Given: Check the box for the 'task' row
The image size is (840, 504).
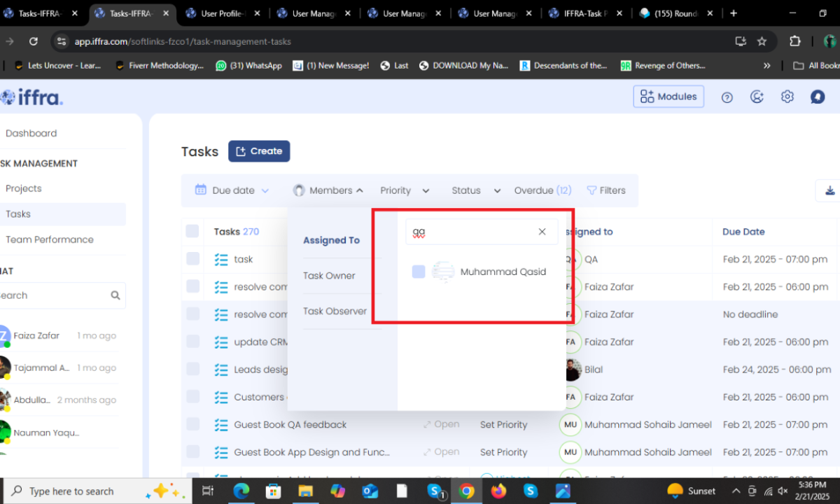Looking at the screenshot, I should [192, 259].
